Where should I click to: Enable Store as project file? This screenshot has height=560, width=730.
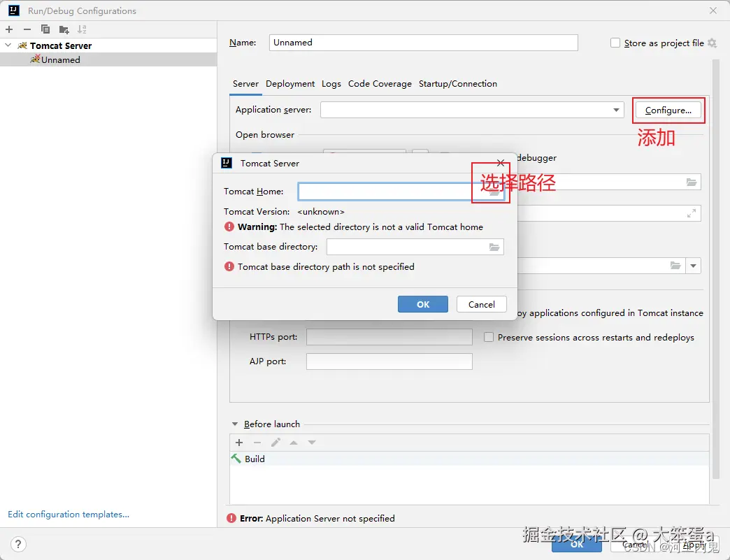pos(615,43)
